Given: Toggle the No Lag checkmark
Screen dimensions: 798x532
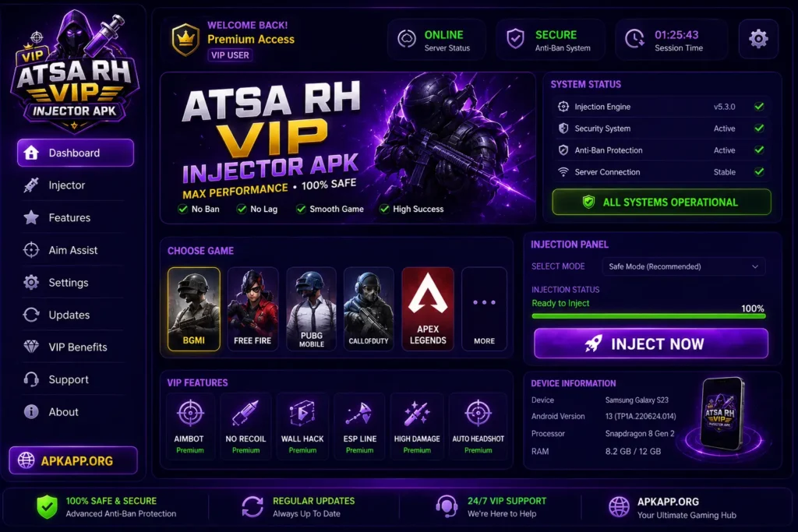Looking at the screenshot, I should [x=242, y=209].
